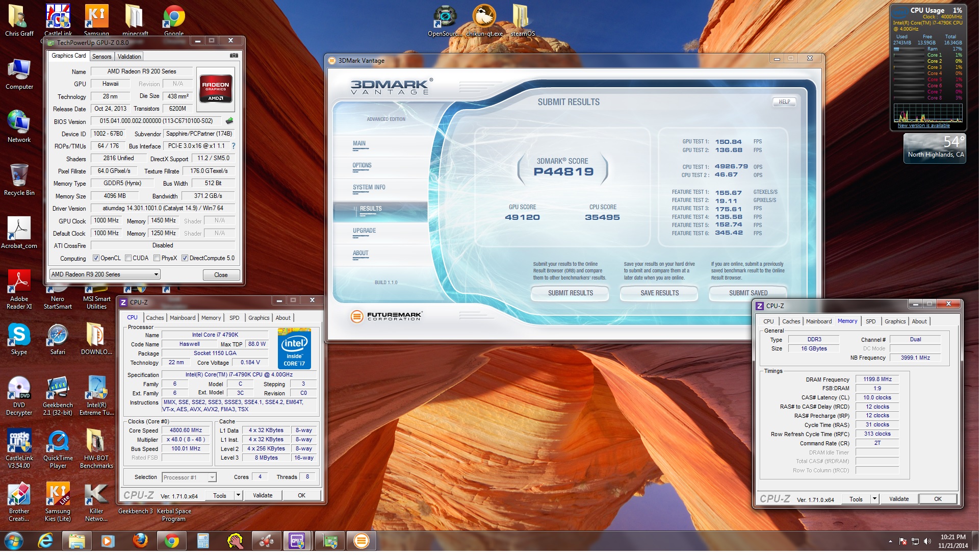Open the Network desktop icon
Viewport: 980px width, 555px height.
(x=19, y=127)
